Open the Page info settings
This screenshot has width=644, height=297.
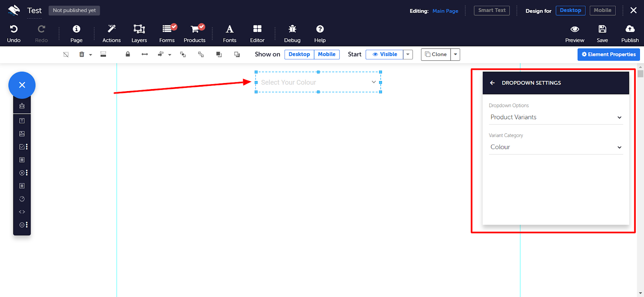pyautogui.click(x=76, y=33)
